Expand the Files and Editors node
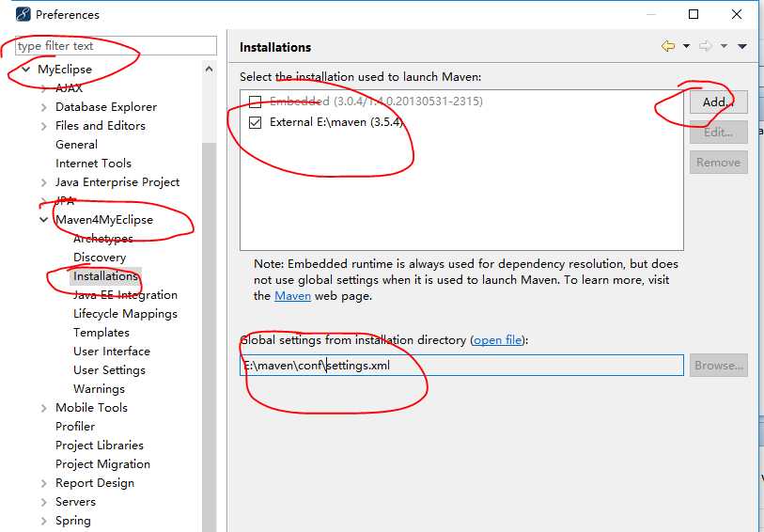The image size is (764, 532). [x=44, y=126]
